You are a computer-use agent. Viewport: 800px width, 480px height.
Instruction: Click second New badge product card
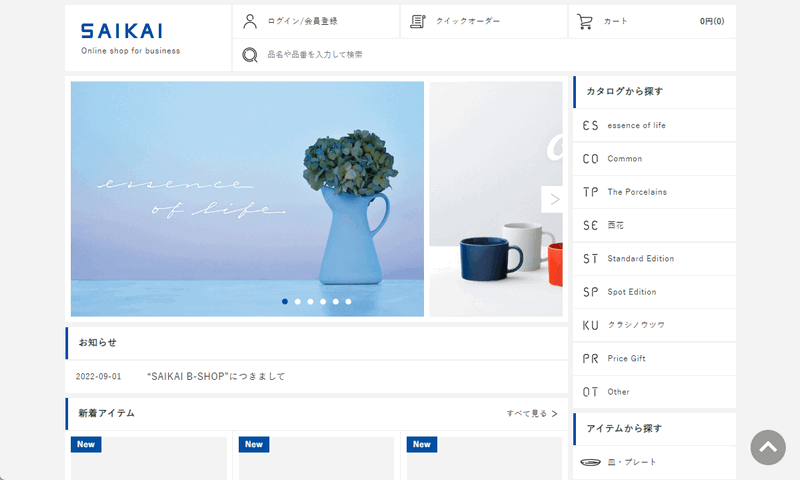(x=316, y=458)
